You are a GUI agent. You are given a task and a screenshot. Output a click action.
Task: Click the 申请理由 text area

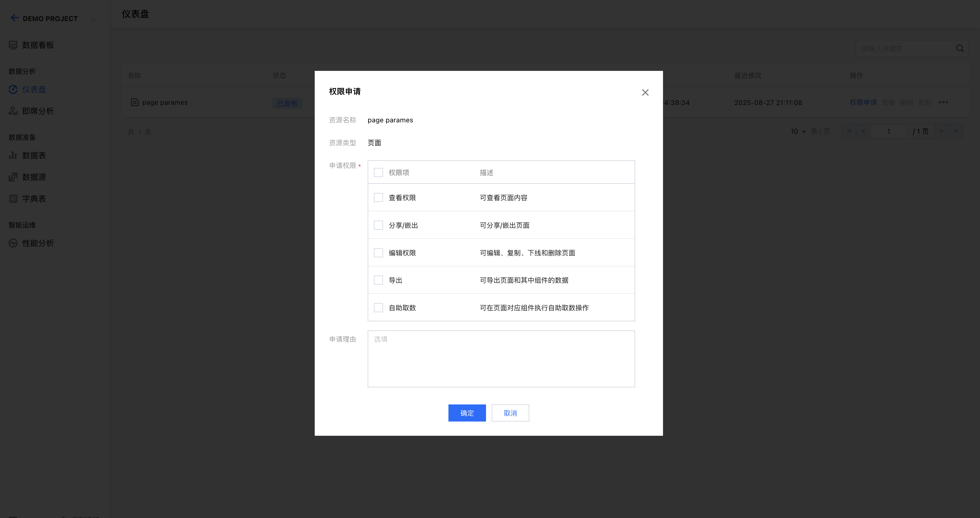tap(501, 359)
